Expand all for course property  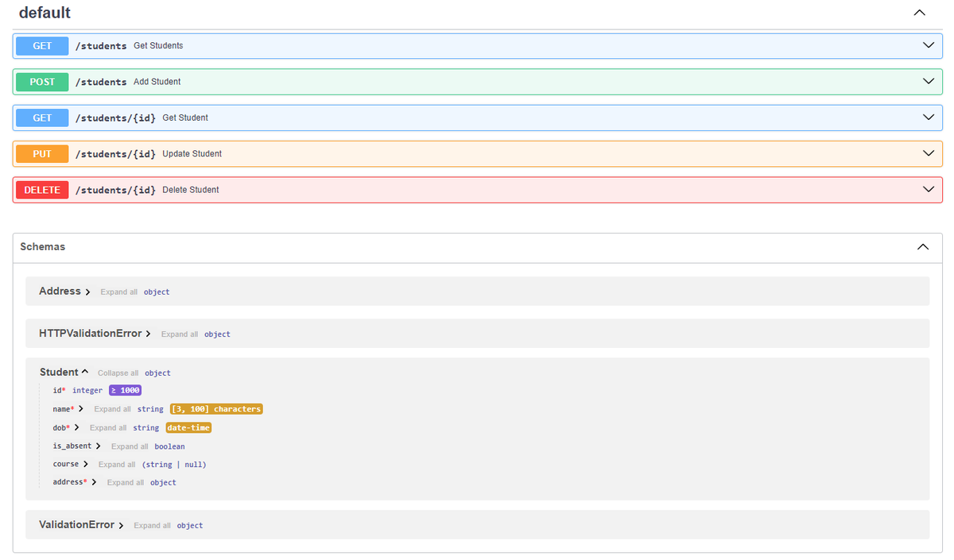point(117,465)
